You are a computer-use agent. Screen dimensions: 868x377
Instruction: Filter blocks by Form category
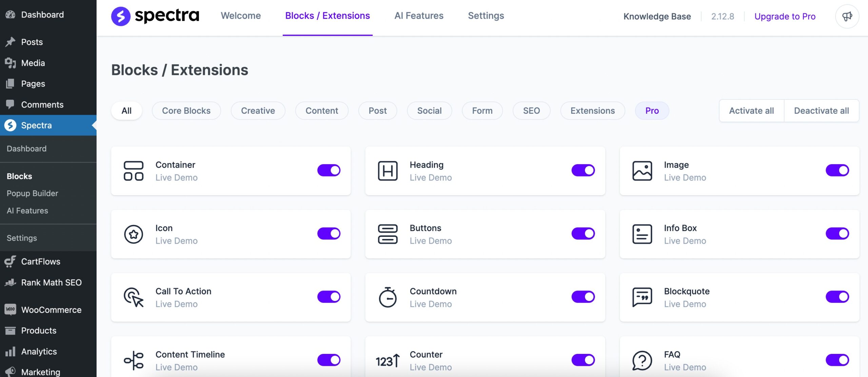482,111
